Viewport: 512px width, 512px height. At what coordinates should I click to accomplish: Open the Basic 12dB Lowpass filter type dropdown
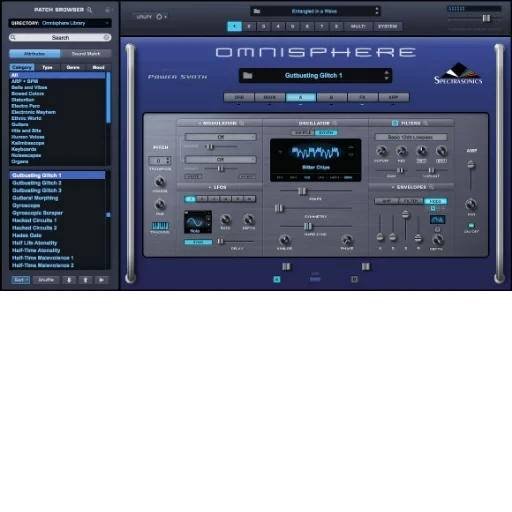411,137
